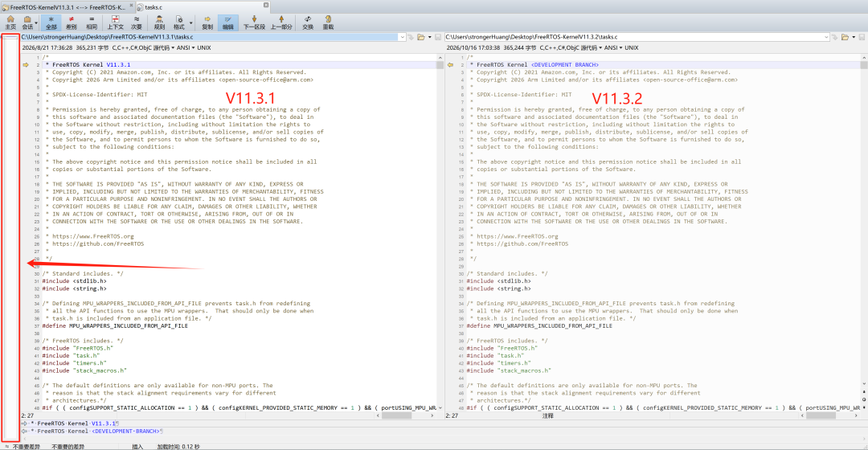This screenshot has width=868, height=450.
Task: Click the 复制 (Copy) toolbar icon
Action: point(207,22)
